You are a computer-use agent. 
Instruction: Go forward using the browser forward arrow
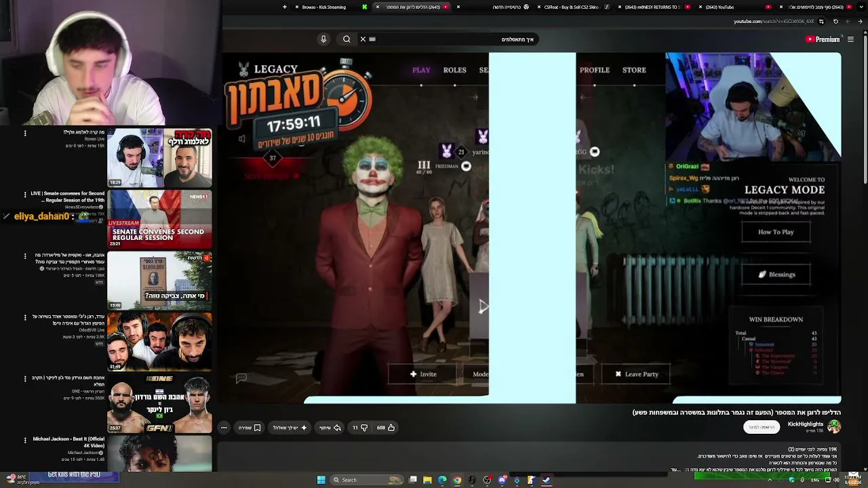click(848, 22)
